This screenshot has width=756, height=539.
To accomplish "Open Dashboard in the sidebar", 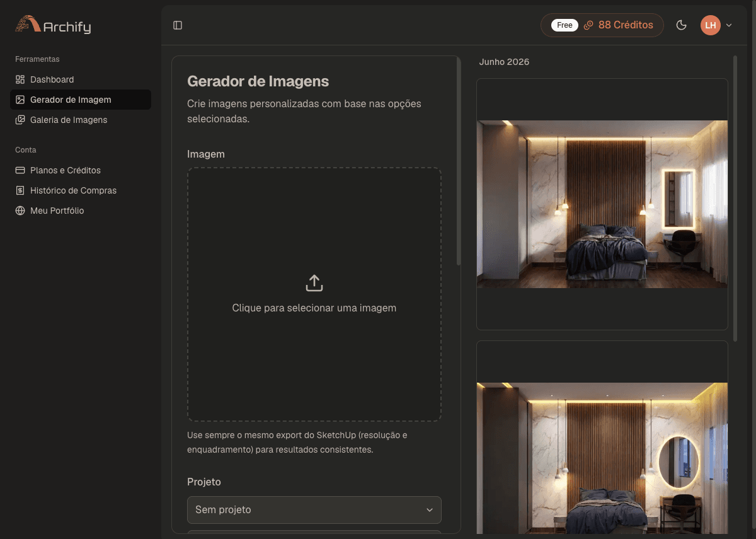I will point(81,79).
